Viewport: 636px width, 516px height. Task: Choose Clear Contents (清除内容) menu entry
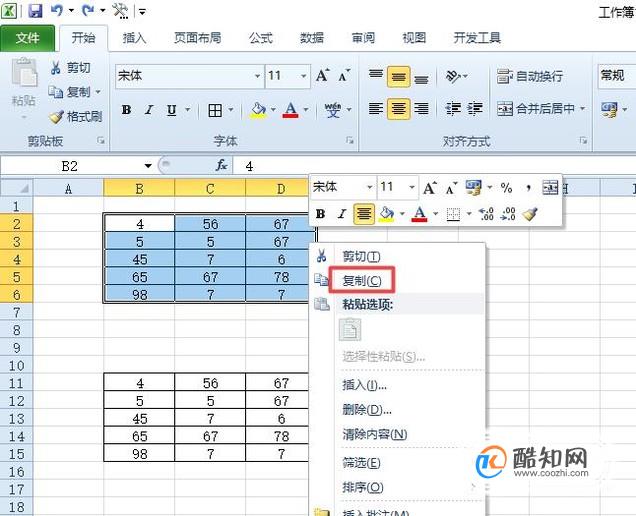point(374,434)
